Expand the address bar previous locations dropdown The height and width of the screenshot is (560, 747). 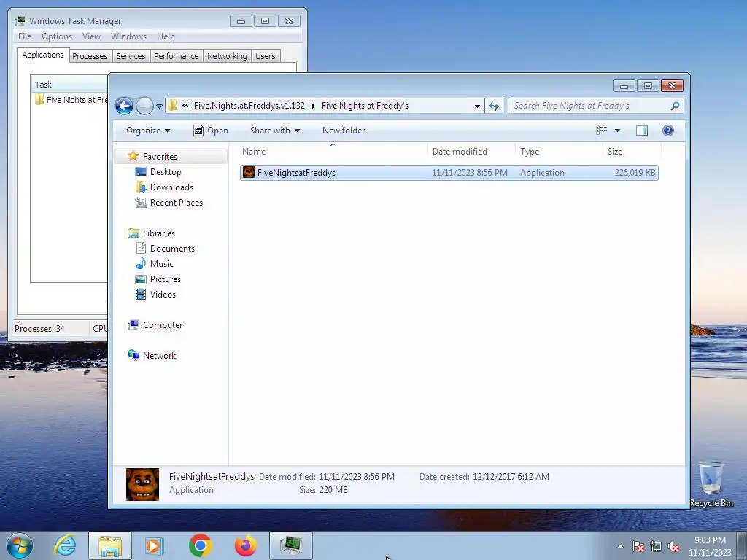(x=477, y=106)
